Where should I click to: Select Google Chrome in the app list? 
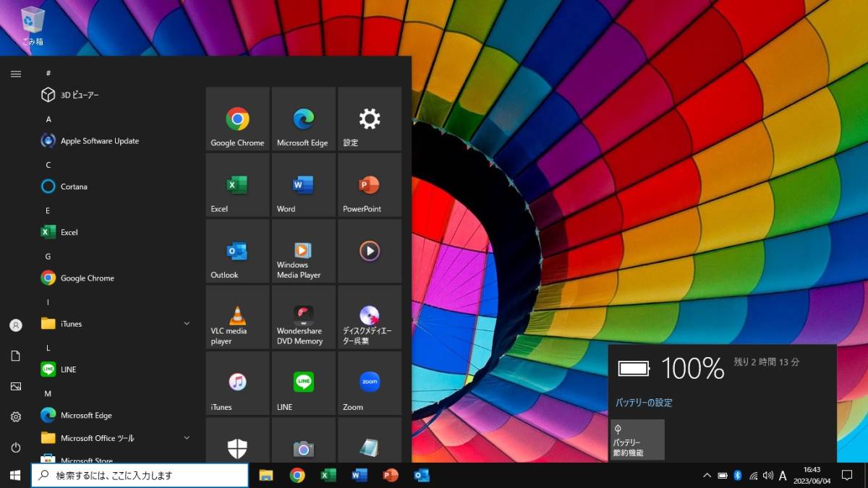click(x=116, y=278)
